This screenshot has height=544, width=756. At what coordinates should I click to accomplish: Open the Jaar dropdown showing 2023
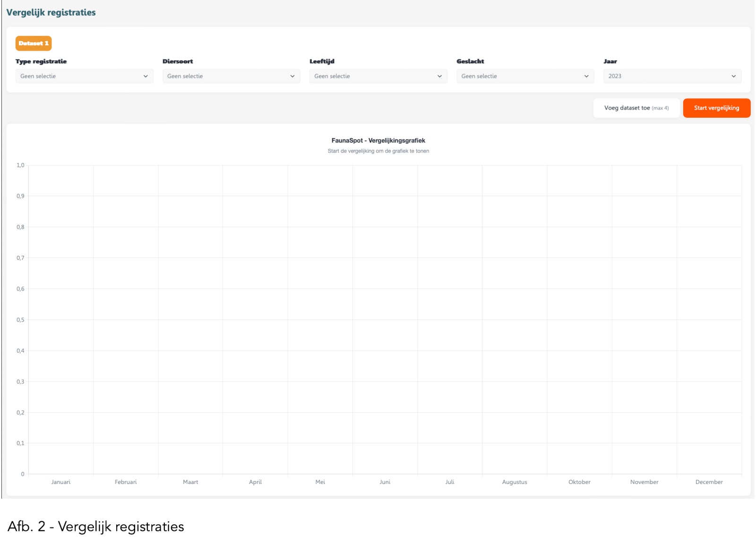click(x=672, y=76)
